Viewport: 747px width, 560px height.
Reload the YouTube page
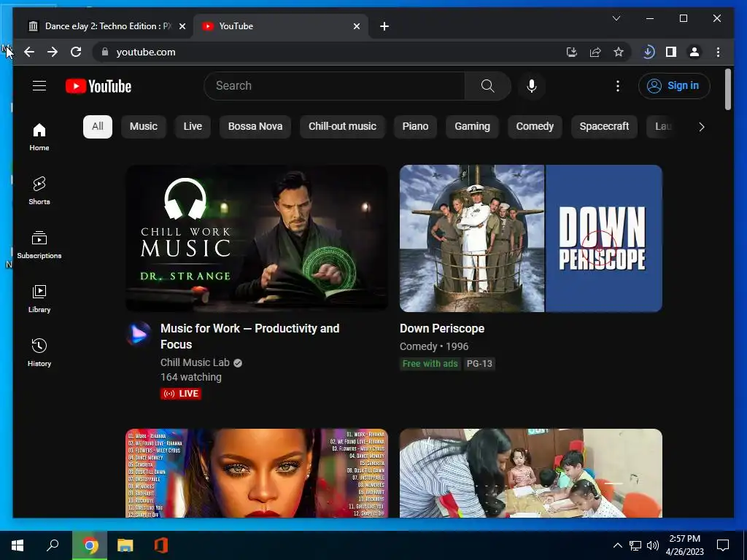[76, 52]
